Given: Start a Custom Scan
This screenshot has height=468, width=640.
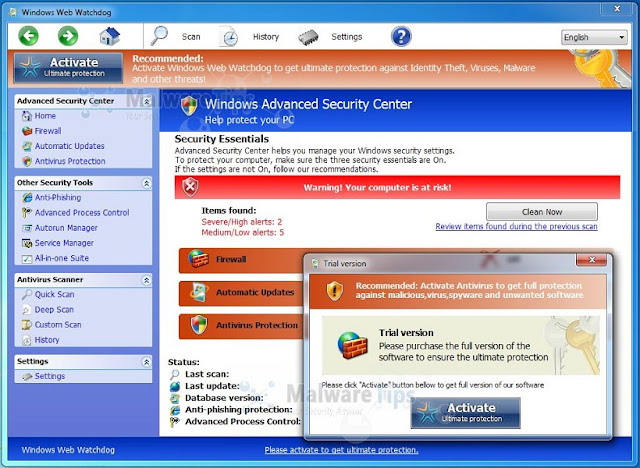Looking at the screenshot, I should pyautogui.click(x=58, y=325).
